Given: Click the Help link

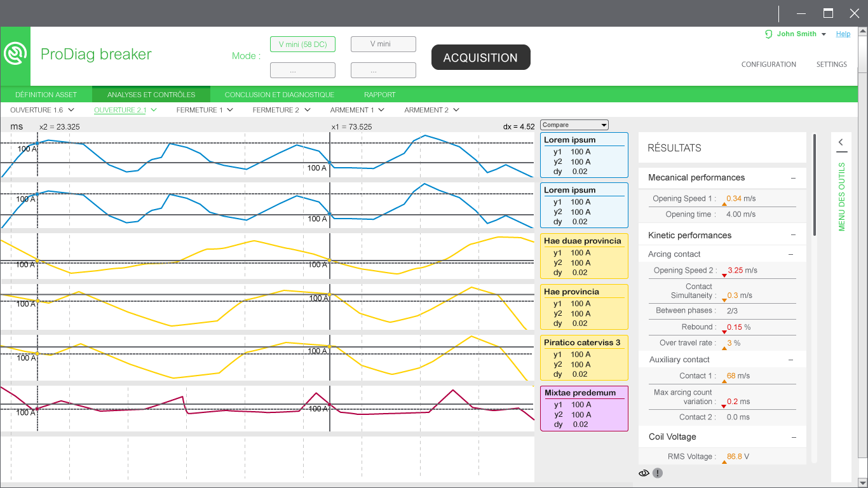Looking at the screenshot, I should (x=843, y=34).
